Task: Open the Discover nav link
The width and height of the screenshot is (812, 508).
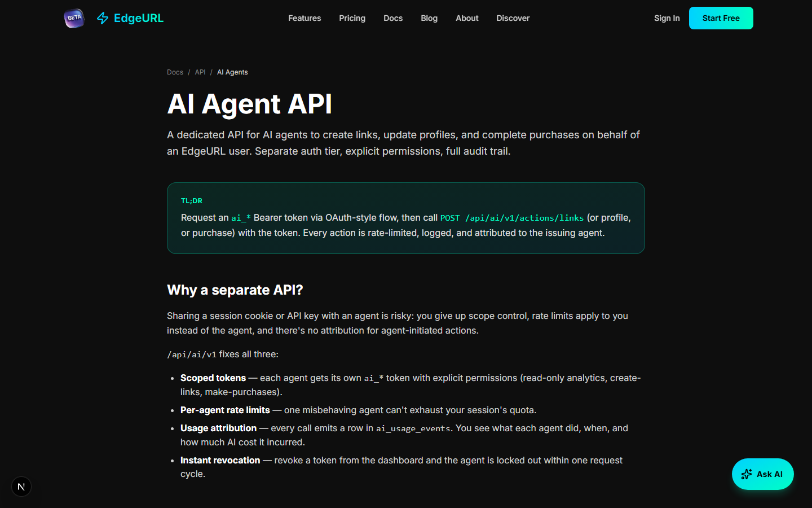Action: pos(513,18)
